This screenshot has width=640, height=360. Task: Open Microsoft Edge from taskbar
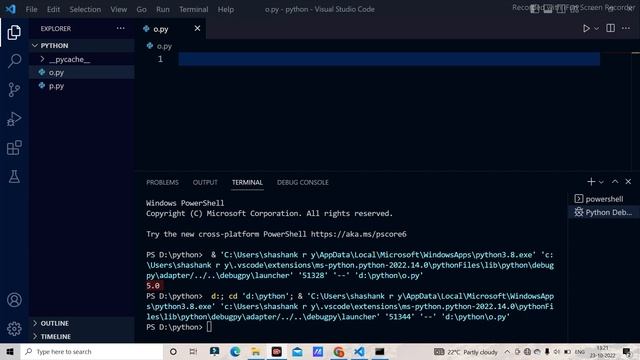coord(235,352)
